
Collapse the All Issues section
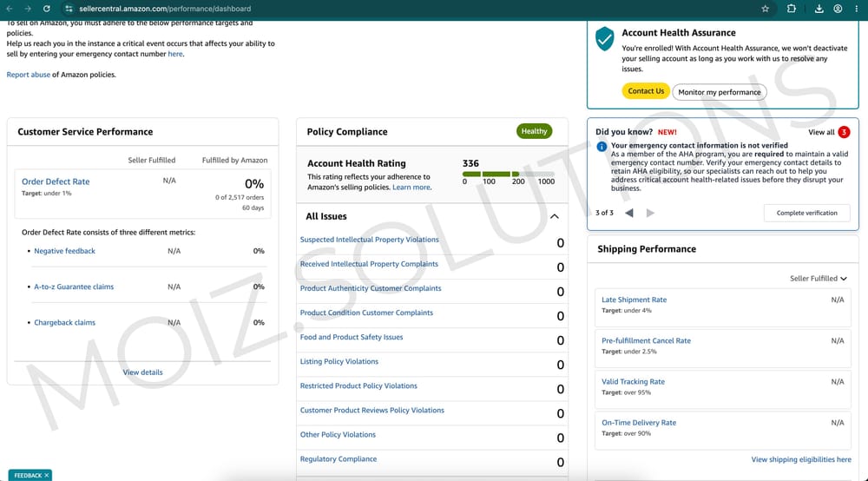tap(554, 216)
